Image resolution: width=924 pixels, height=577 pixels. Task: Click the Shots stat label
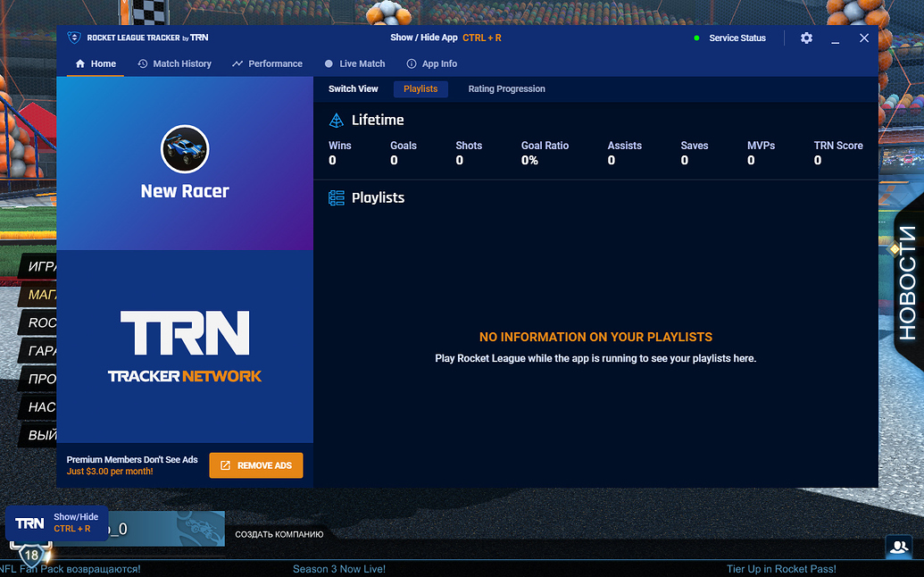click(469, 146)
